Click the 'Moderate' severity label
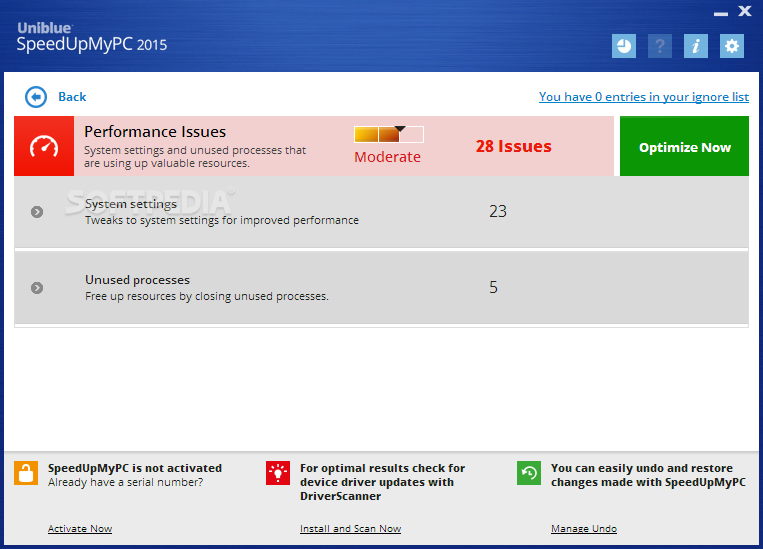Viewport: 763px width, 549px height. [x=387, y=157]
